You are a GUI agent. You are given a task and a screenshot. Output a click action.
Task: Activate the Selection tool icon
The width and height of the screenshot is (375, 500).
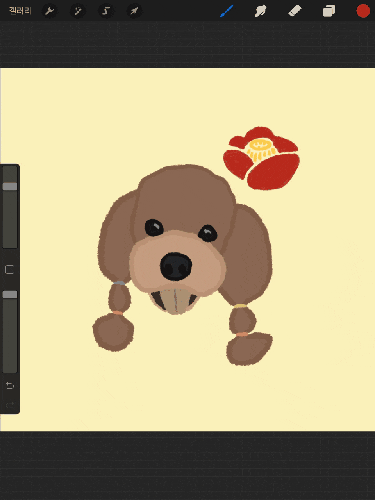tap(106, 11)
